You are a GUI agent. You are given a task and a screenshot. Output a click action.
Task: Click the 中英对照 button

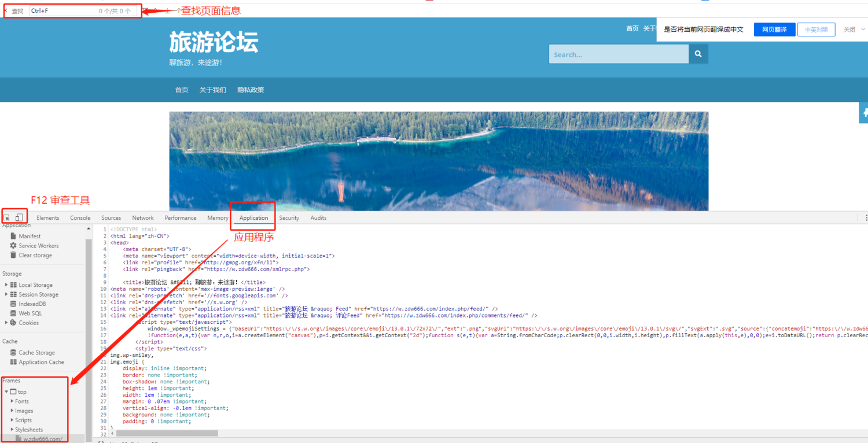816,29
